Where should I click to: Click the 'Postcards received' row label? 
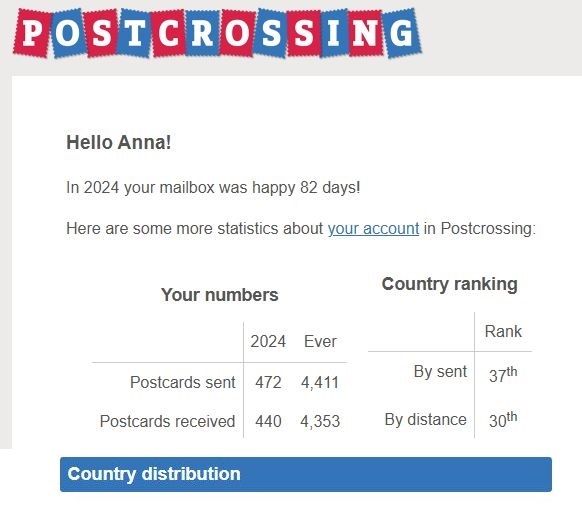(167, 421)
